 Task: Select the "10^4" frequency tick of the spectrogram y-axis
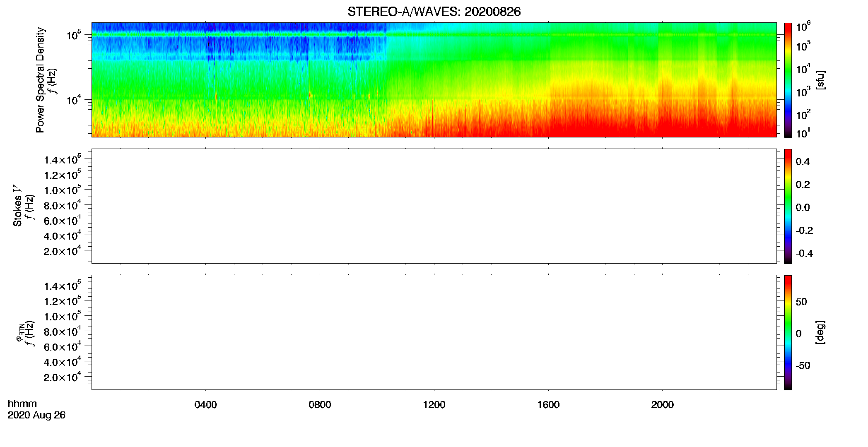[73, 100]
